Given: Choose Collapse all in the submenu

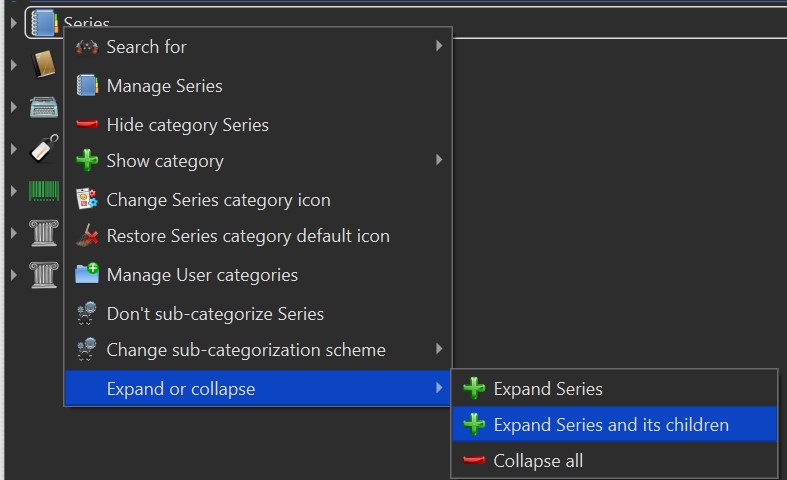Looking at the screenshot, I should pyautogui.click(x=538, y=461).
